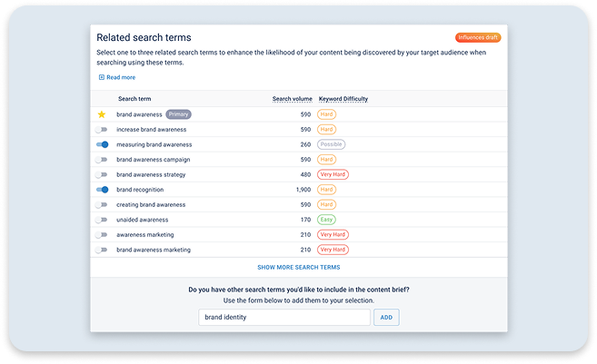Click the Easy difficulty badge

pyautogui.click(x=326, y=220)
